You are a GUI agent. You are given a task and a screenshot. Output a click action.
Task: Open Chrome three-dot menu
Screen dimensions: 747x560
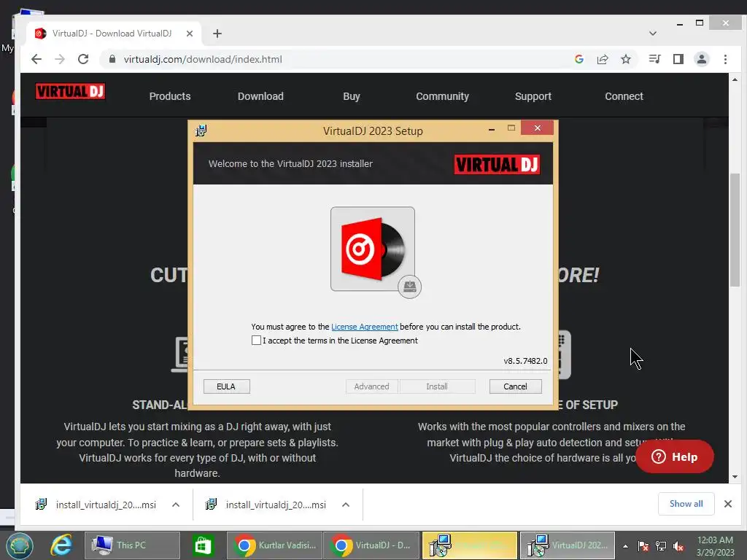pyautogui.click(x=725, y=59)
